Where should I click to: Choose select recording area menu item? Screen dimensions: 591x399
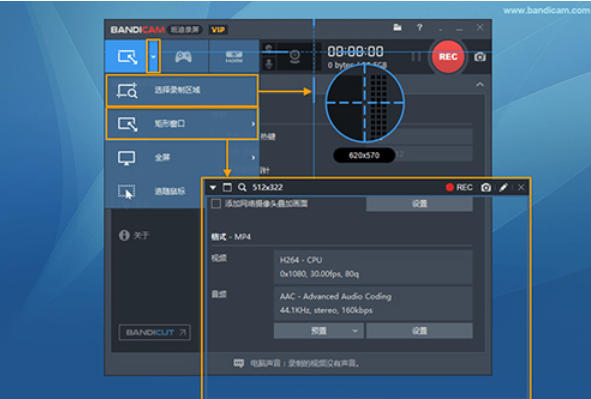182,90
